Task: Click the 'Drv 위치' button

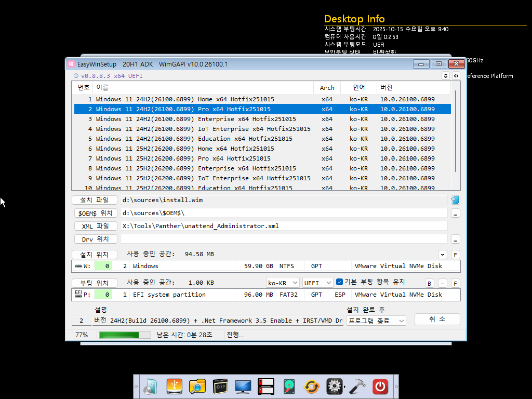Action: 96,239
